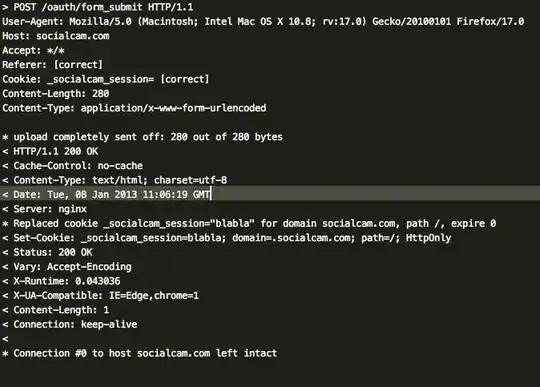
Task: Click the Connection #0 left intact line
Action: point(139,354)
